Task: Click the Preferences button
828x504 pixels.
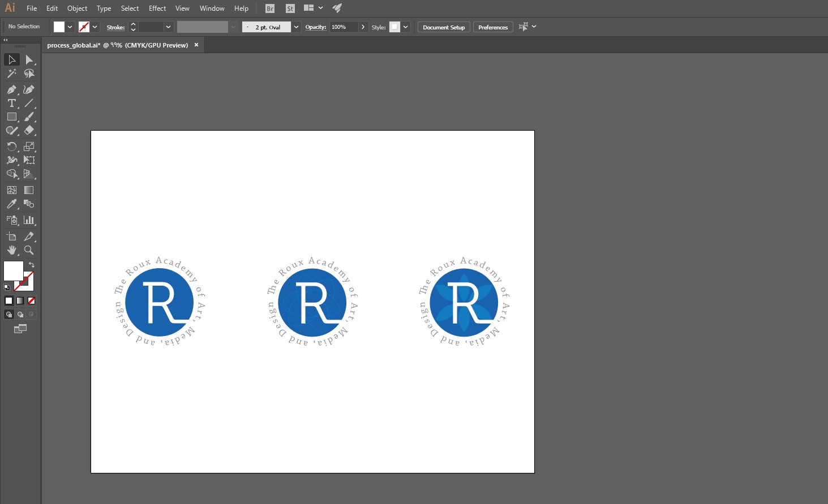Action: point(493,27)
